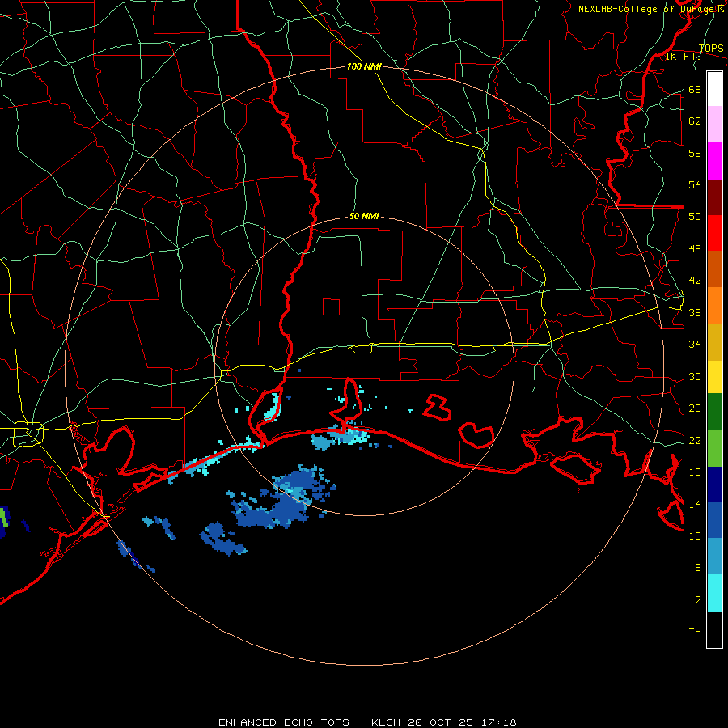Select the bright red legend swatch
Screen dimensions: 728x728
[714, 233]
